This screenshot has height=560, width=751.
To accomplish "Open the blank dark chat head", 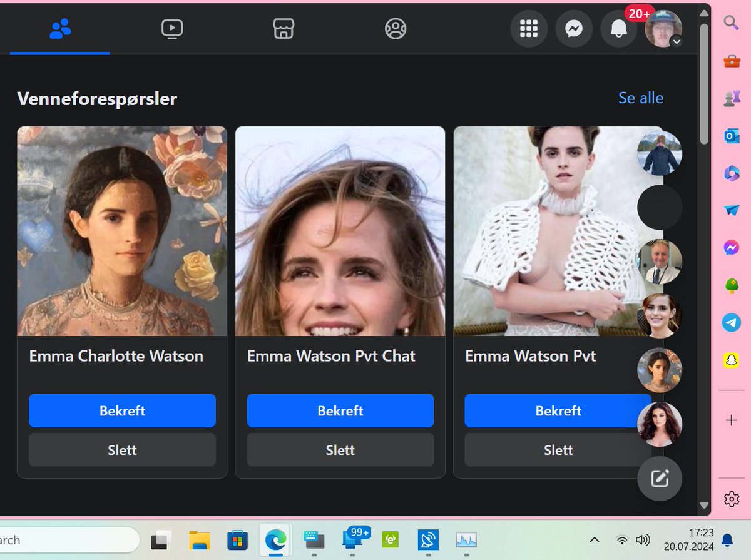I will tap(660, 207).
